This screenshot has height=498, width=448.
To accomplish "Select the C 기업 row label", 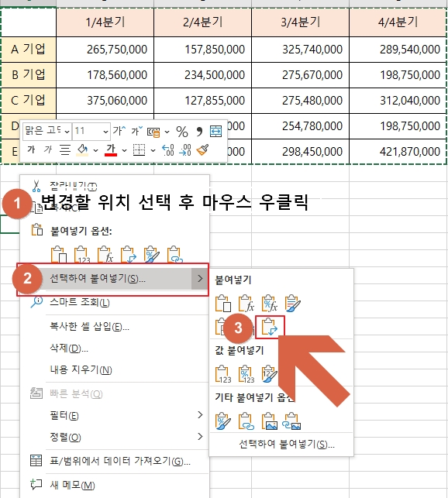I will click(x=29, y=101).
